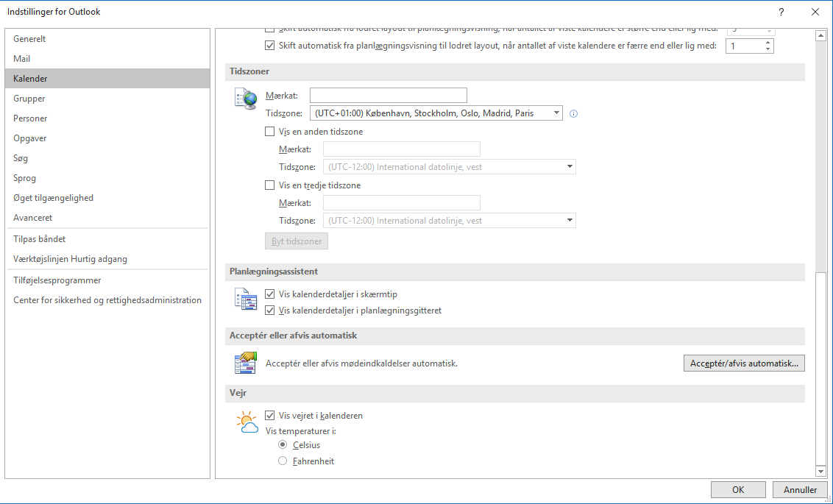833x504 pixels.
Task: Click the Acceptér/afvis automatisk button
Action: pyautogui.click(x=744, y=363)
